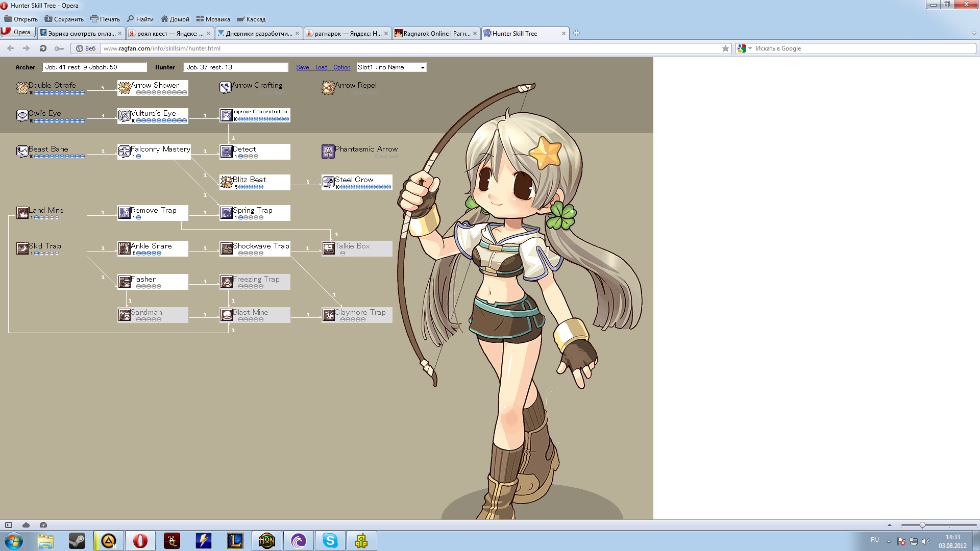
Task: Click the Talkie Box skill icon
Action: [328, 248]
